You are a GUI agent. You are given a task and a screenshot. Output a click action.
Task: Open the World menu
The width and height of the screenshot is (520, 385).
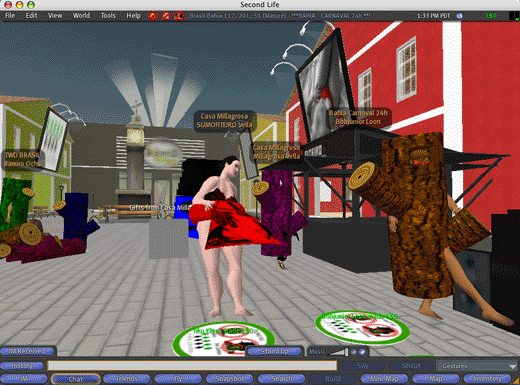81,16
